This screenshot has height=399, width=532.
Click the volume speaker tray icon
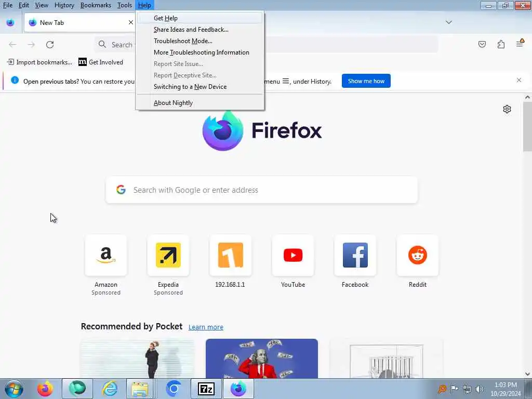pyautogui.click(x=479, y=389)
